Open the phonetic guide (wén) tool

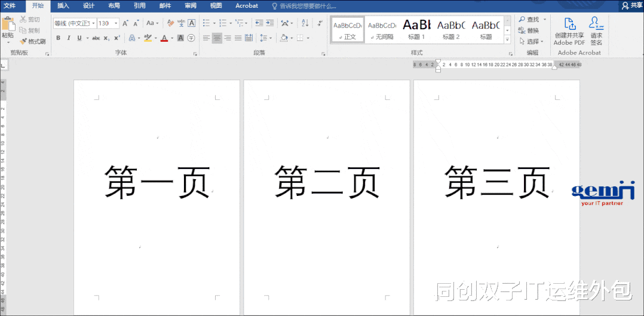(x=181, y=23)
